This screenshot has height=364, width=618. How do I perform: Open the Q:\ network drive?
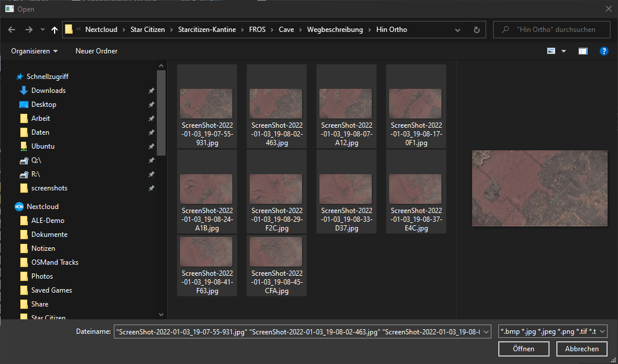click(x=36, y=160)
